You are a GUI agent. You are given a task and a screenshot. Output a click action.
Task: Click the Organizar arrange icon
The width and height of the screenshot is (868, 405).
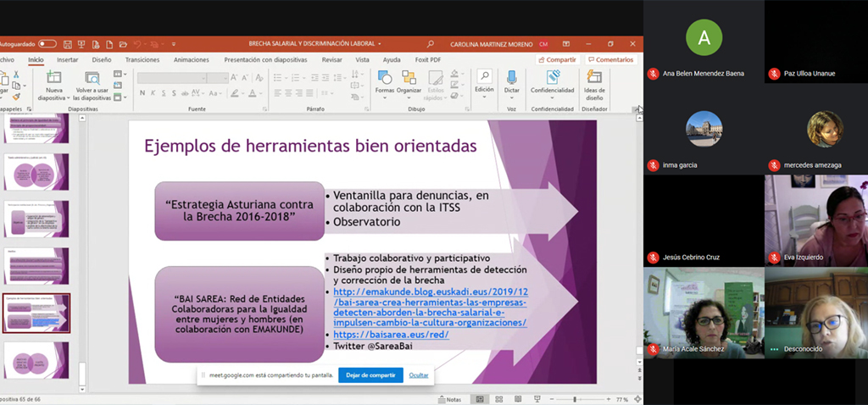pyautogui.click(x=409, y=78)
